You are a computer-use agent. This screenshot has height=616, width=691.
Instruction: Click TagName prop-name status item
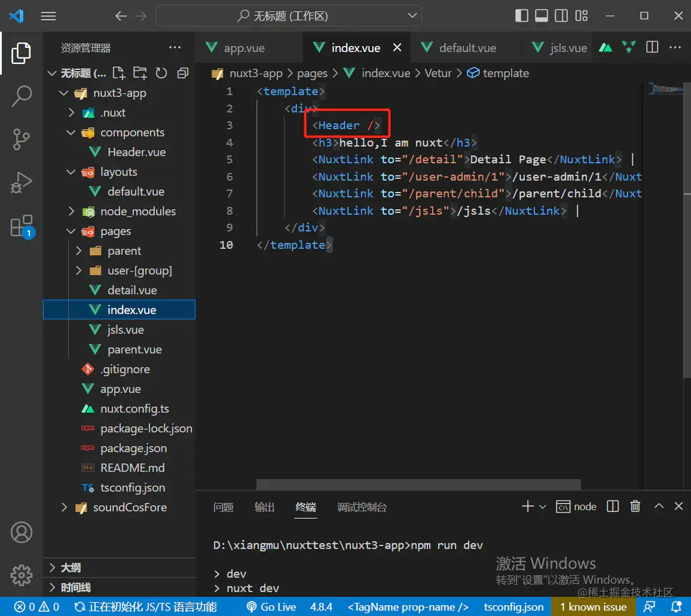pyautogui.click(x=408, y=607)
